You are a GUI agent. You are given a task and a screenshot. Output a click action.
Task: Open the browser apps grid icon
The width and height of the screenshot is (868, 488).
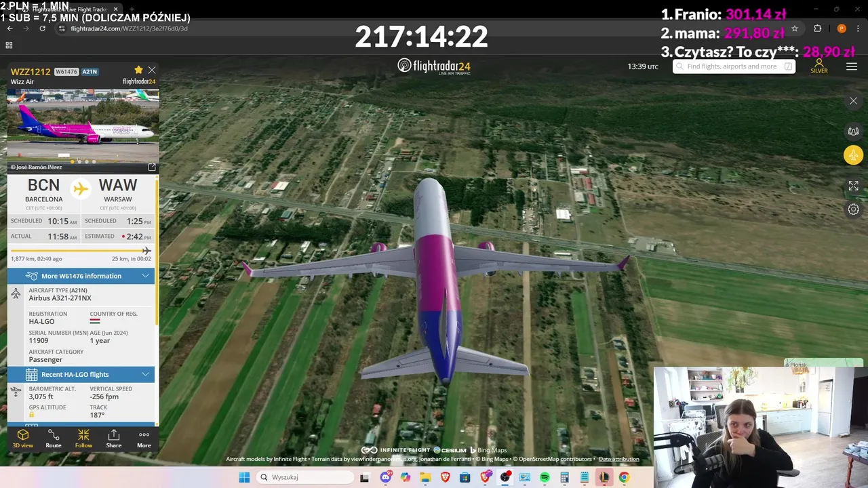coord(9,45)
